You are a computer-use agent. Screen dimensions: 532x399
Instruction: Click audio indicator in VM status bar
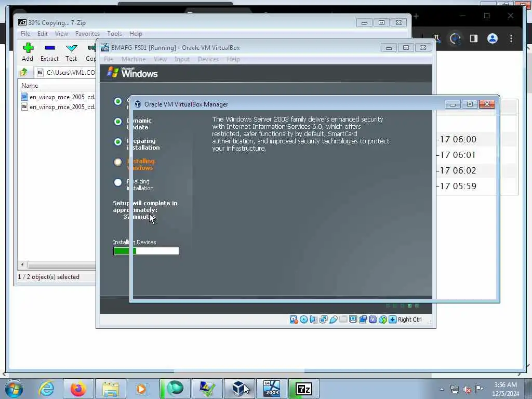313,320
